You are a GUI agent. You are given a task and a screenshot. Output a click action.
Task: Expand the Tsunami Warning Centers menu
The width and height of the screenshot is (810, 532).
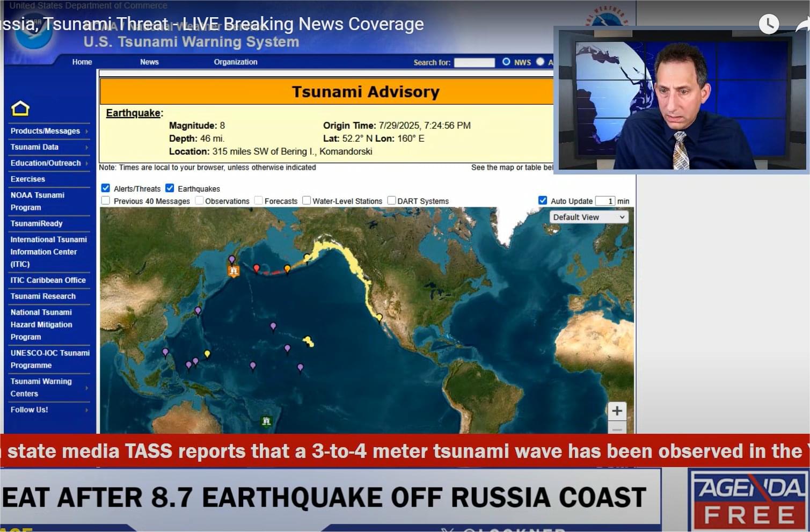pos(49,388)
